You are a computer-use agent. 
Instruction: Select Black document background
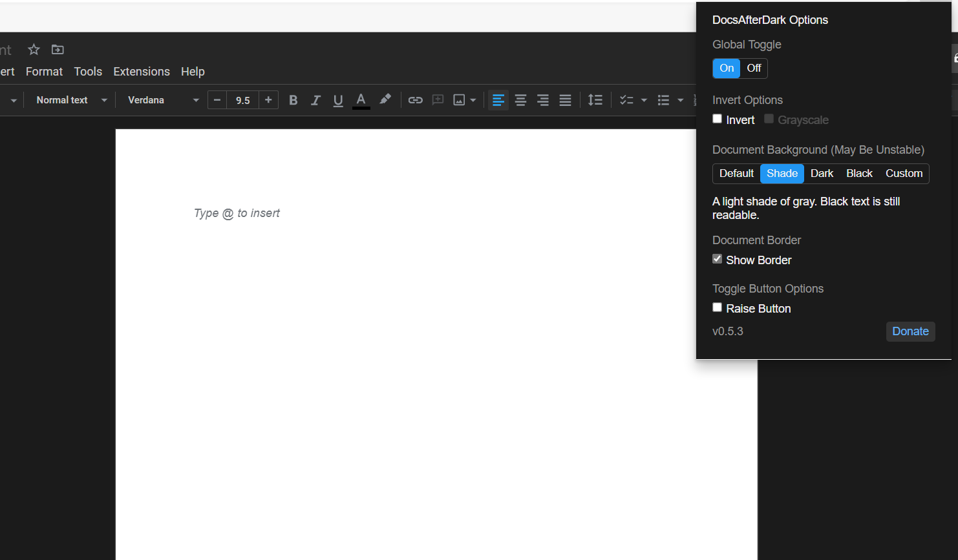859,174
